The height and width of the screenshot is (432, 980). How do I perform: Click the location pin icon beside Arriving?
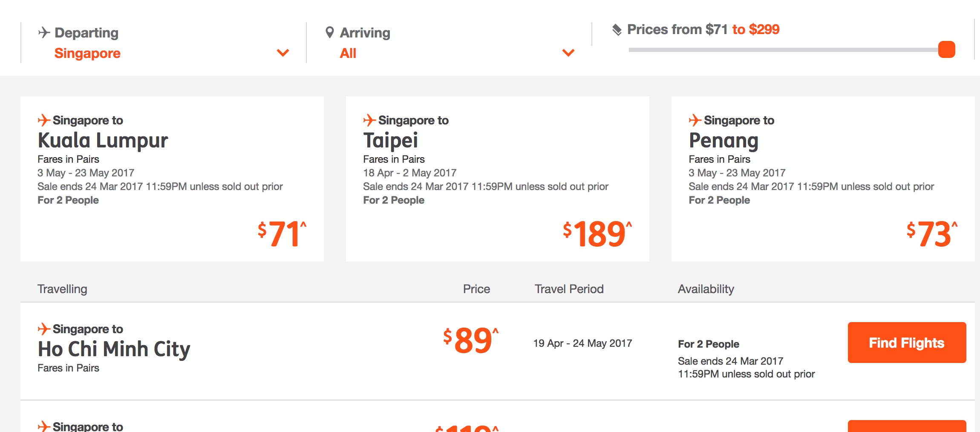[329, 32]
